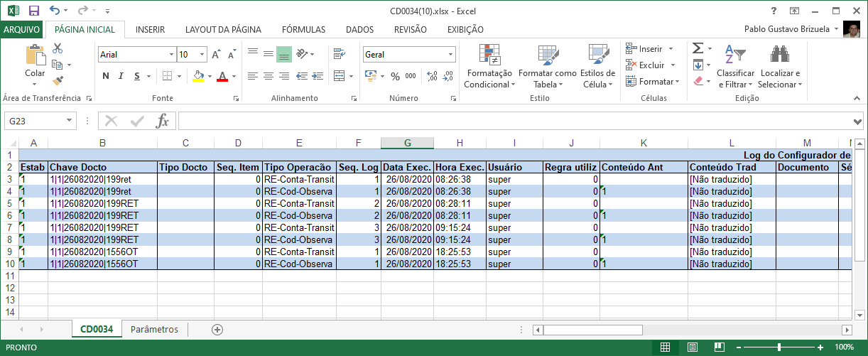This screenshot has width=868, height=356.
Task: Open font color dropdown arrow
Action: 234,76
